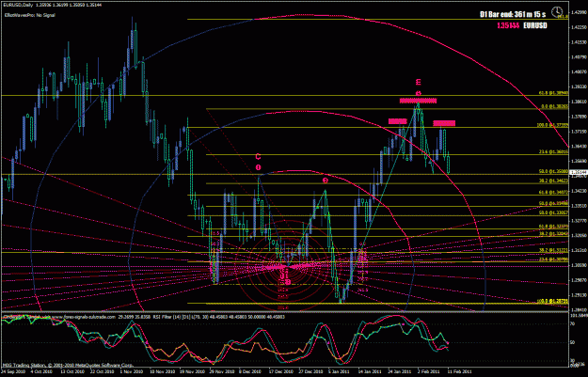The image size is (588, 377).
Task: Select the '29 Nov 2010' date label
Action: (x=221, y=371)
